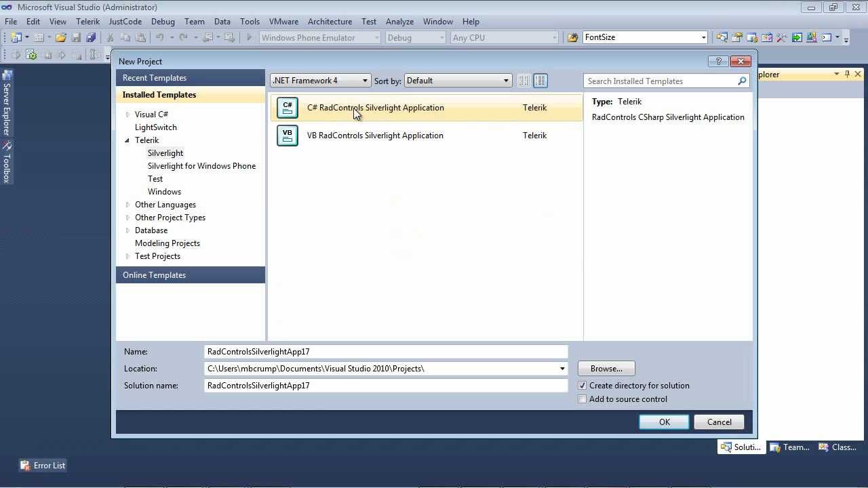Click the Find in Files icon beside FontSize

tap(572, 37)
